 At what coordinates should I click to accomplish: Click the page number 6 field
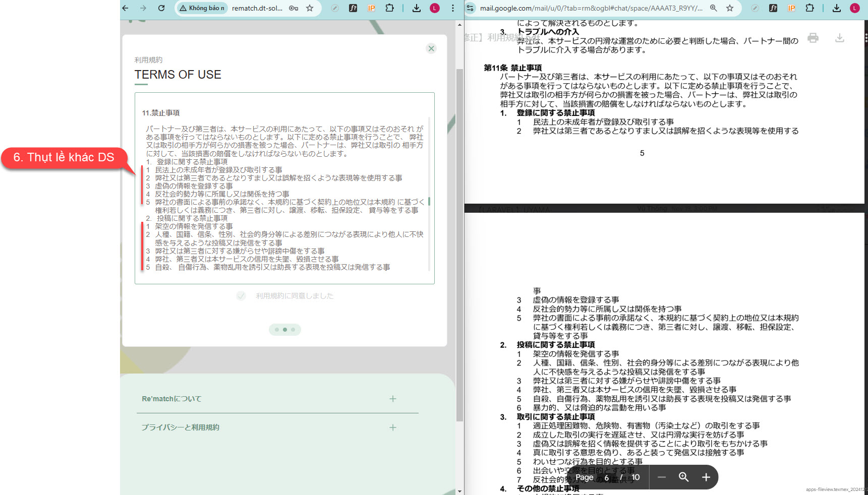tap(606, 477)
